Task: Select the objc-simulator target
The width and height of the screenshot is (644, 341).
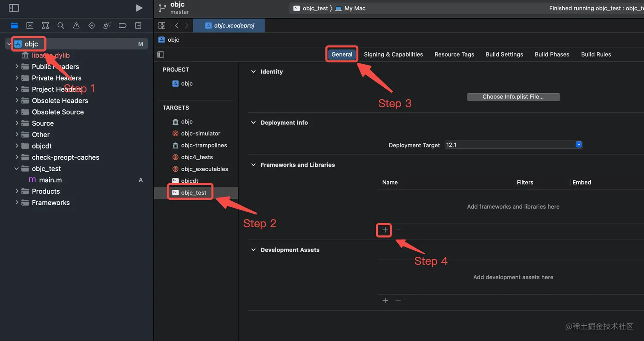Action: tap(196, 133)
